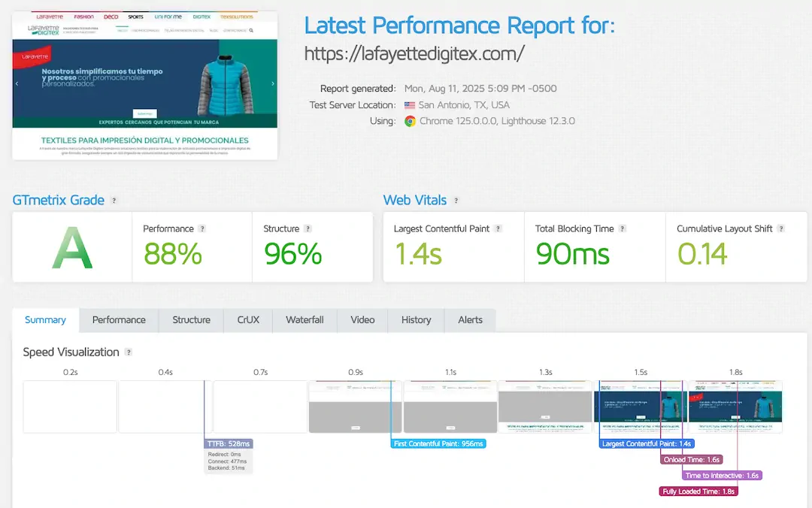The width and height of the screenshot is (812, 508).
Task: Open the Alerts tab
Action: [470, 320]
